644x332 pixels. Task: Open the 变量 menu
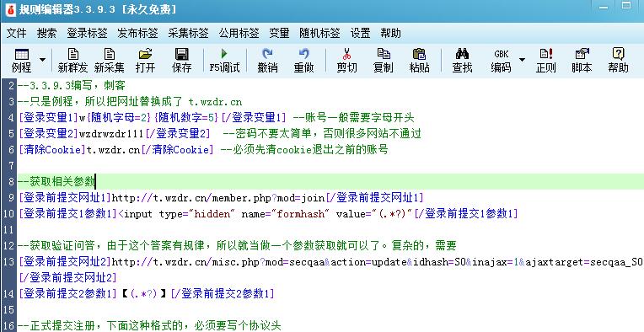tap(279, 33)
